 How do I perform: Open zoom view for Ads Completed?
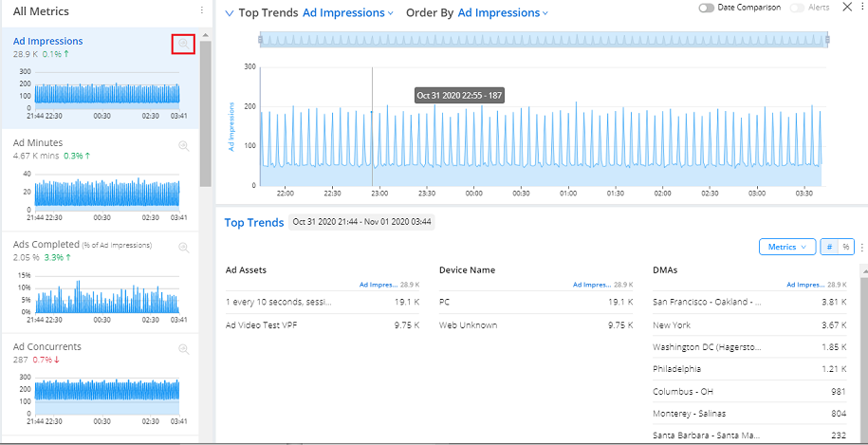(x=184, y=247)
